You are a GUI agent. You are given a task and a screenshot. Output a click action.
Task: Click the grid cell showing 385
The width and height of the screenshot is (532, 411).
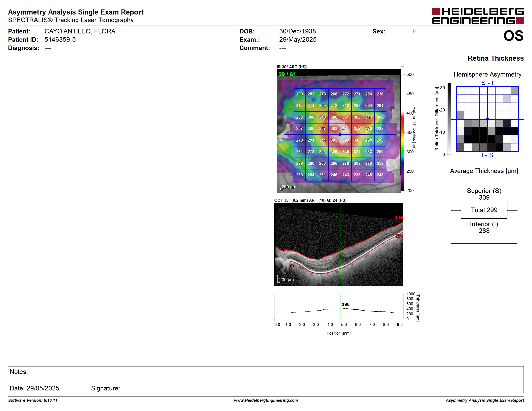point(334,140)
